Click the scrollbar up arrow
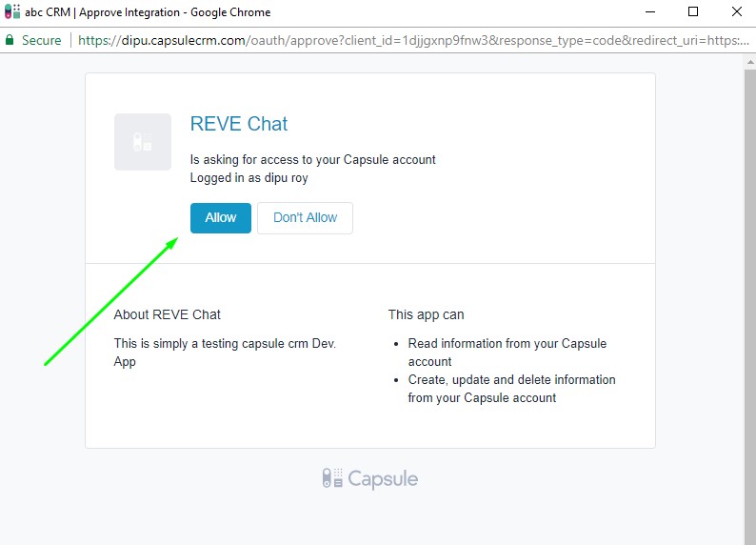 coord(747,62)
